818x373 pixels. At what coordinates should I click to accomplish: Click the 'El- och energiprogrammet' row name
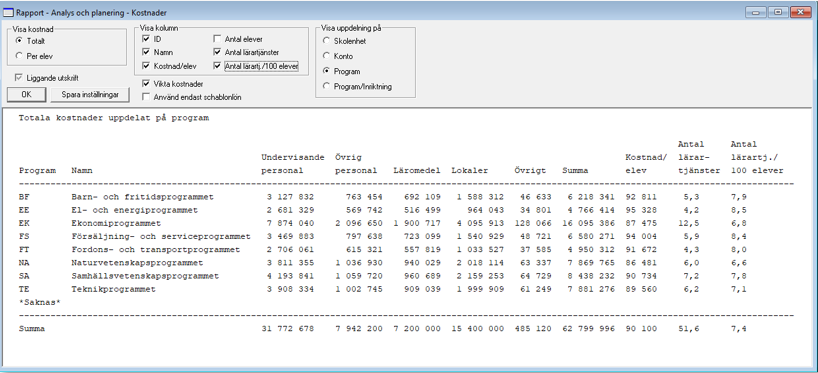(x=135, y=210)
